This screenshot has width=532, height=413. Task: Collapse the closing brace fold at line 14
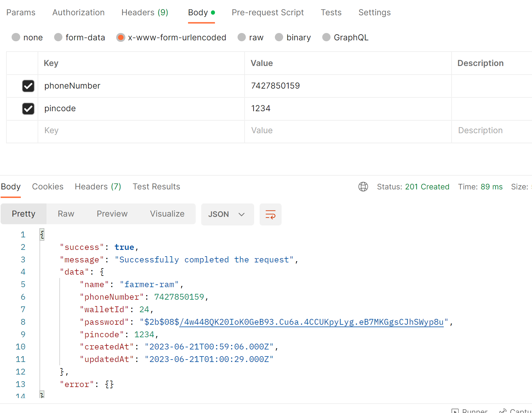point(42,396)
